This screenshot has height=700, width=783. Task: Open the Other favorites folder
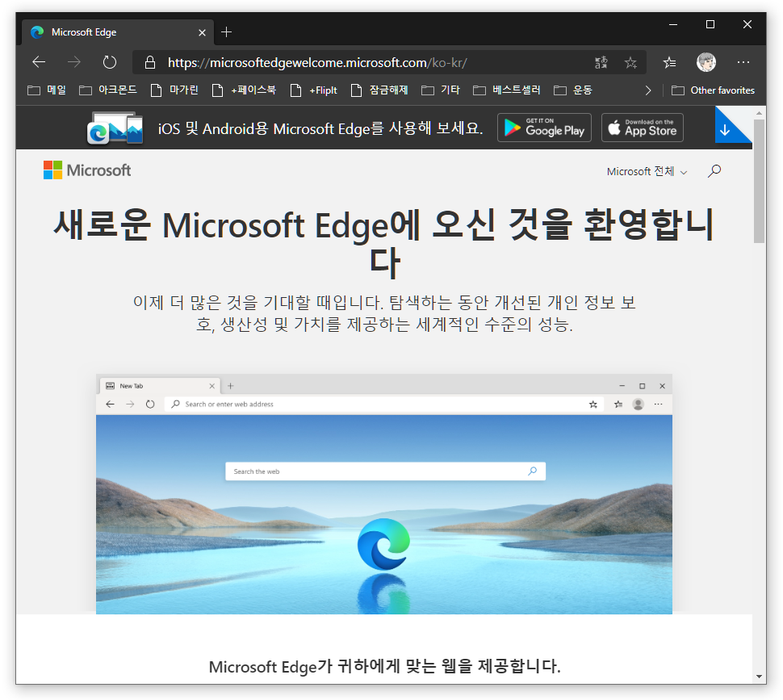(713, 90)
